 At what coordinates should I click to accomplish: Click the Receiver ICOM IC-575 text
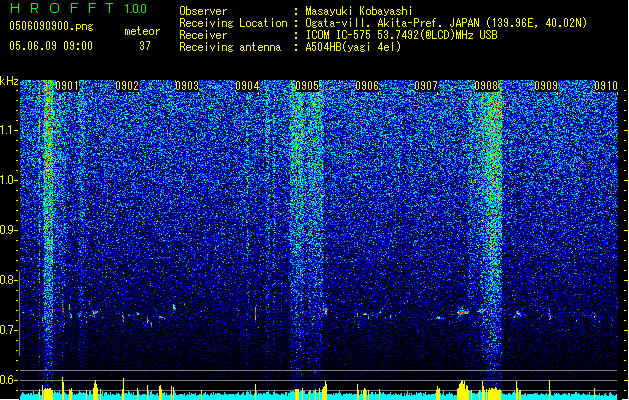[x=401, y=35]
